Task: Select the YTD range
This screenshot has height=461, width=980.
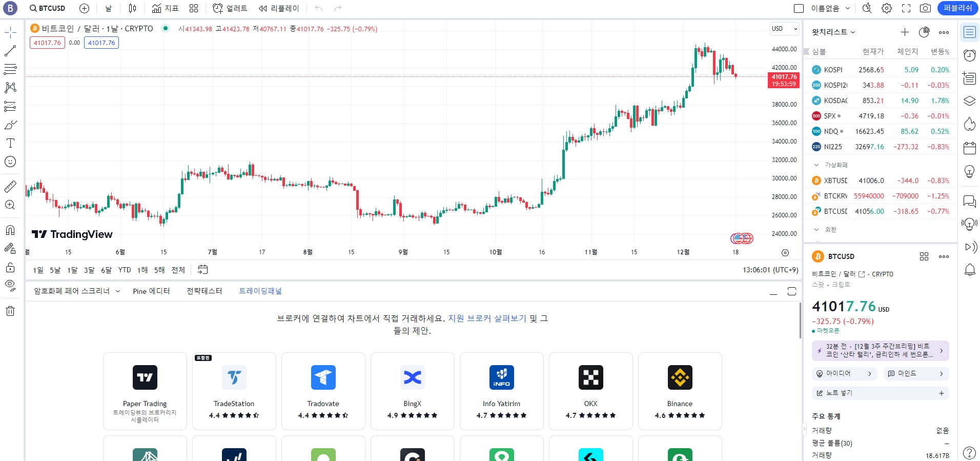Action: pos(125,270)
